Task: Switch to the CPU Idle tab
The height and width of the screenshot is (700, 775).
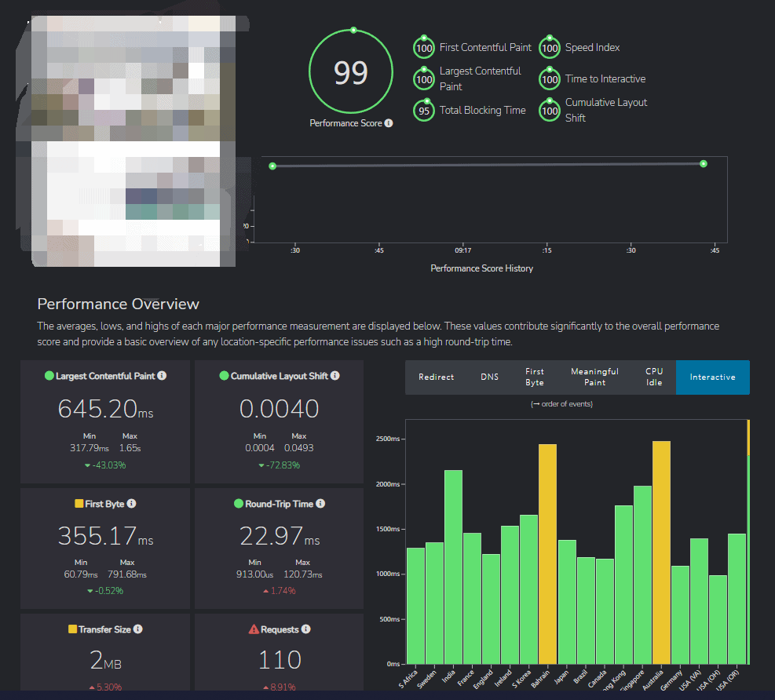Action: [654, 377]
